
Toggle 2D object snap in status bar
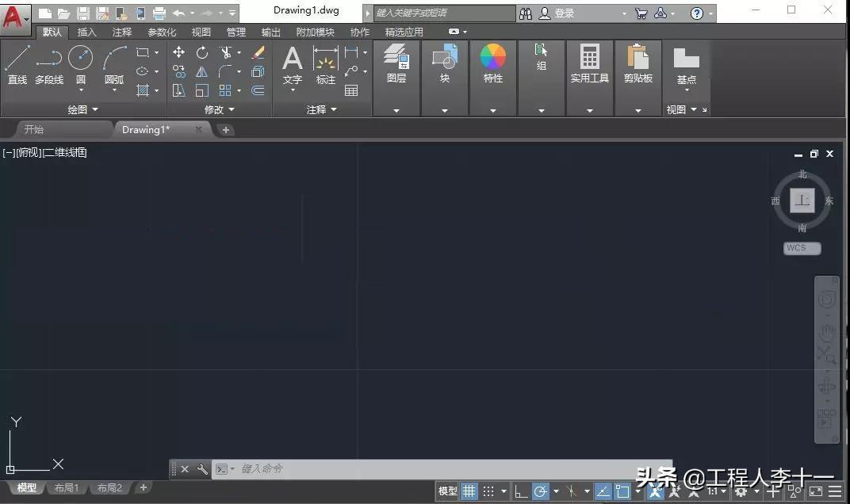[x=623, y=491]
